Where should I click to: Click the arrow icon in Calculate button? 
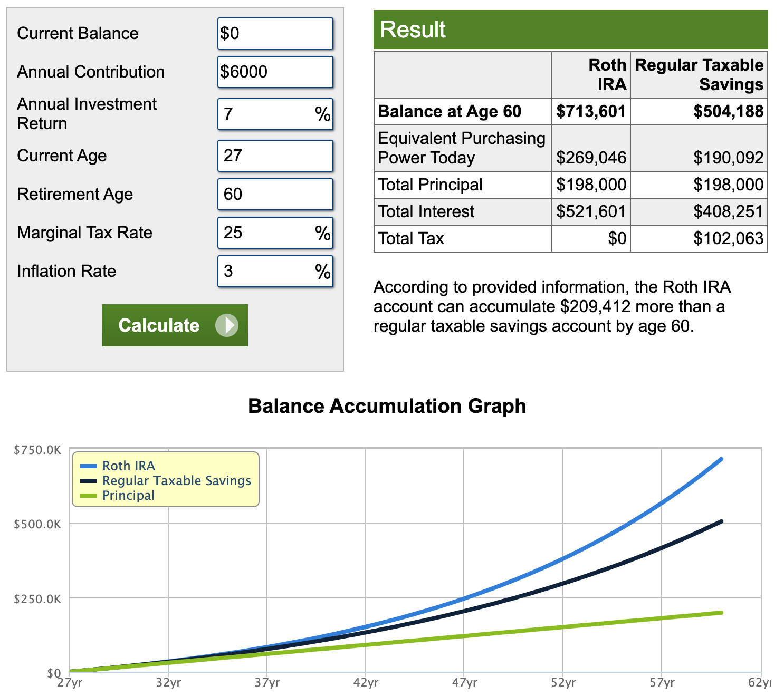pyautogui.click(x=227, y=325)
